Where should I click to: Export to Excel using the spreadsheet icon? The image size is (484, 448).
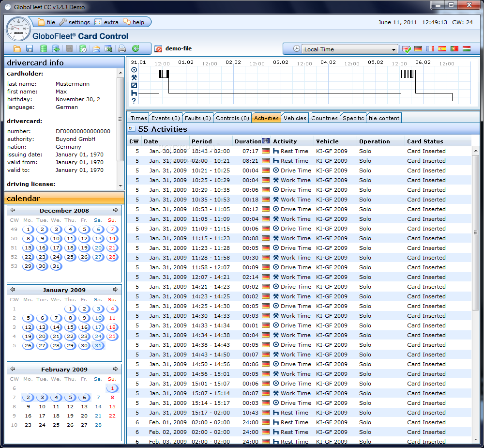[x=108, y=49]
